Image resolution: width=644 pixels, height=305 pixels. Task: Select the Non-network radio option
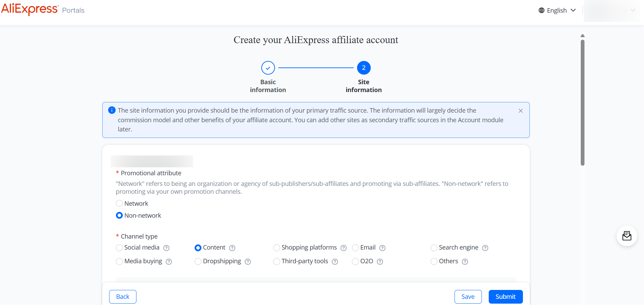(x=119, y=216)
